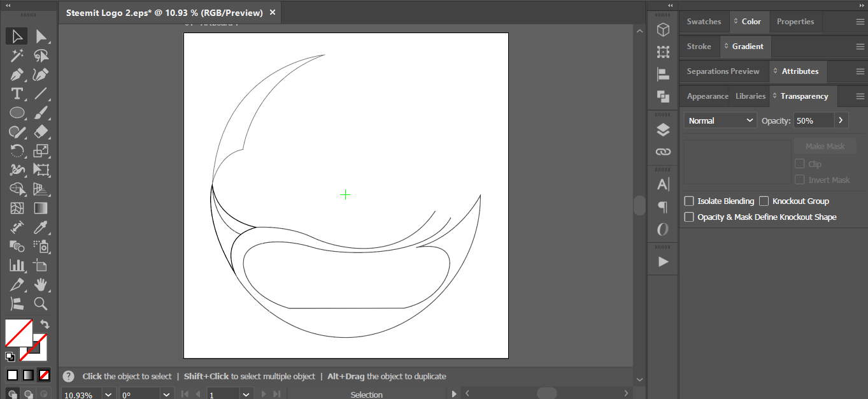This screenshot has height=399, width=868.
Task: Set paint type to Gradient button
Action: tap(29, 375)
